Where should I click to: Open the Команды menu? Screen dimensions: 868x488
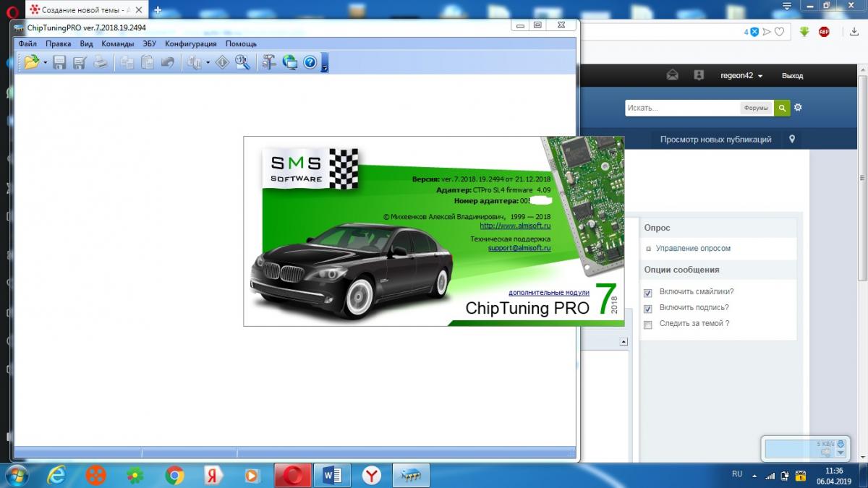coord(117,43)
